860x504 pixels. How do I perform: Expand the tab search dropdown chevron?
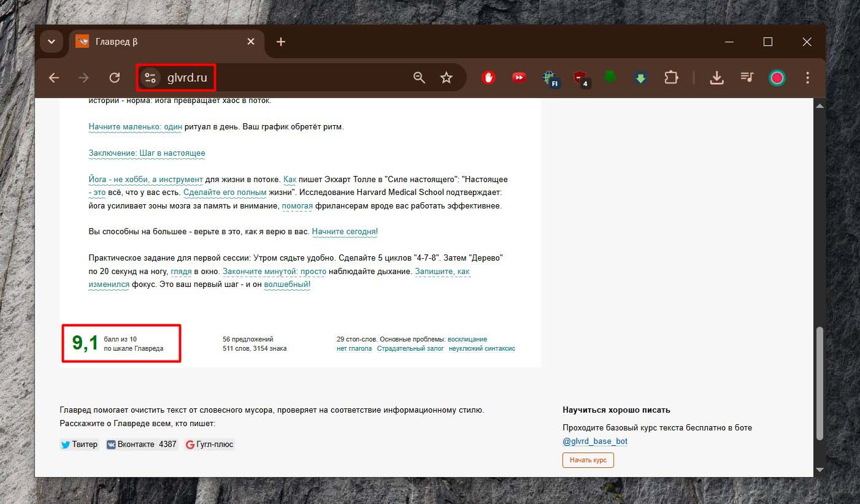pos(52,42)
